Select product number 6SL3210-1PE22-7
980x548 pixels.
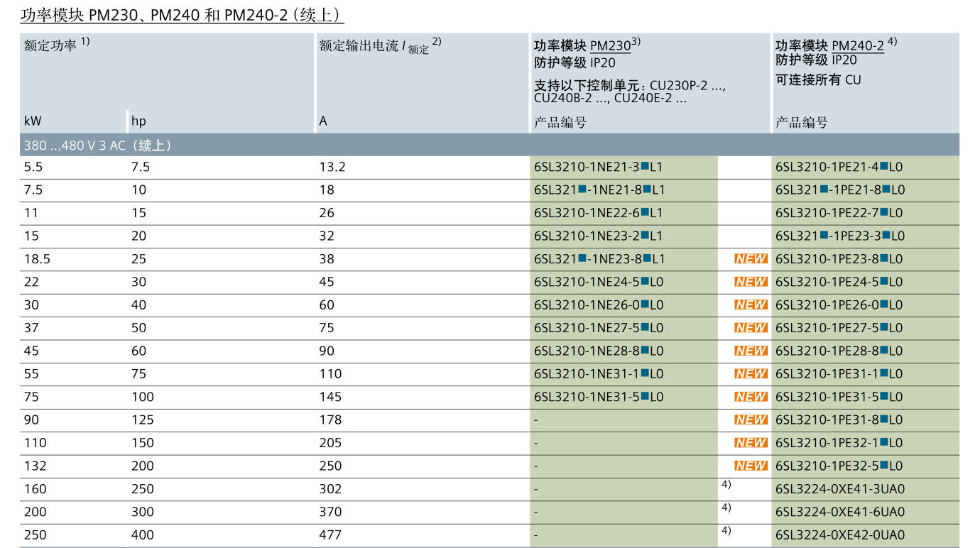[x=839, y=213]
